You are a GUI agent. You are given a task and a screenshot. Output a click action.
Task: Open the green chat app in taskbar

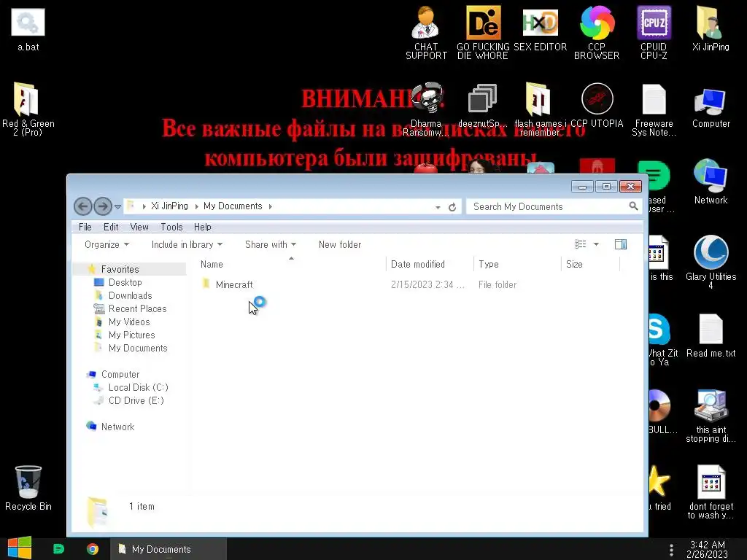[x=58, y=549]
